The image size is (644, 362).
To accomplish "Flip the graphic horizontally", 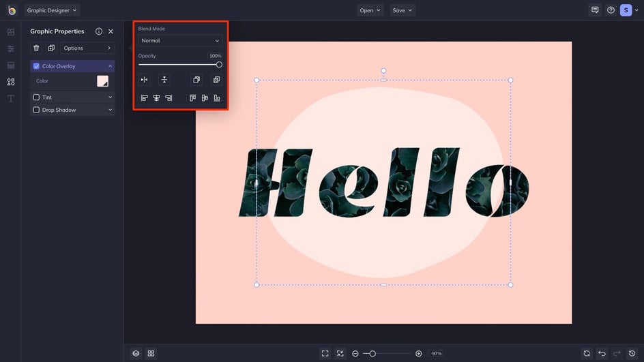I will [144, 80].
